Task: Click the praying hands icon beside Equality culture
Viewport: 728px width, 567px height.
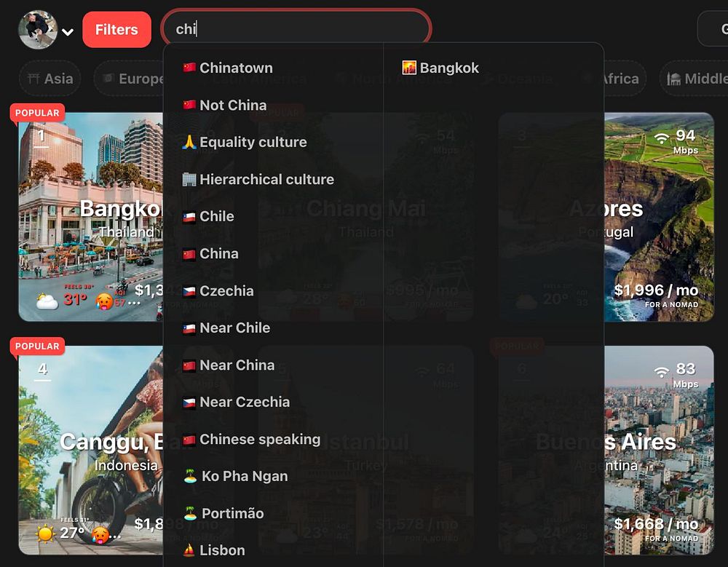Action: coord(189,142)
